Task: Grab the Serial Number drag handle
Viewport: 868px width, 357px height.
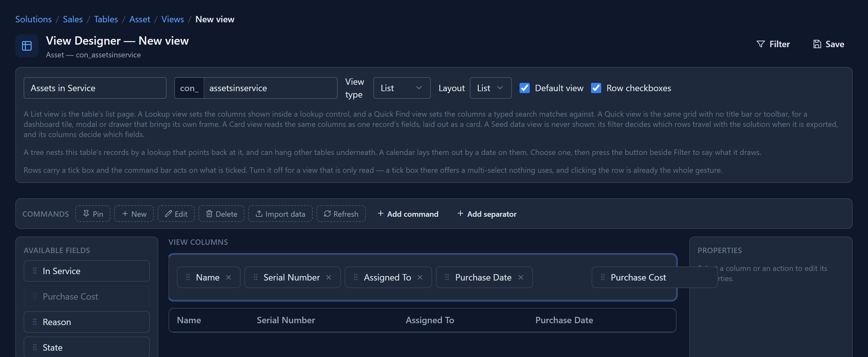Action: (255, 277)
